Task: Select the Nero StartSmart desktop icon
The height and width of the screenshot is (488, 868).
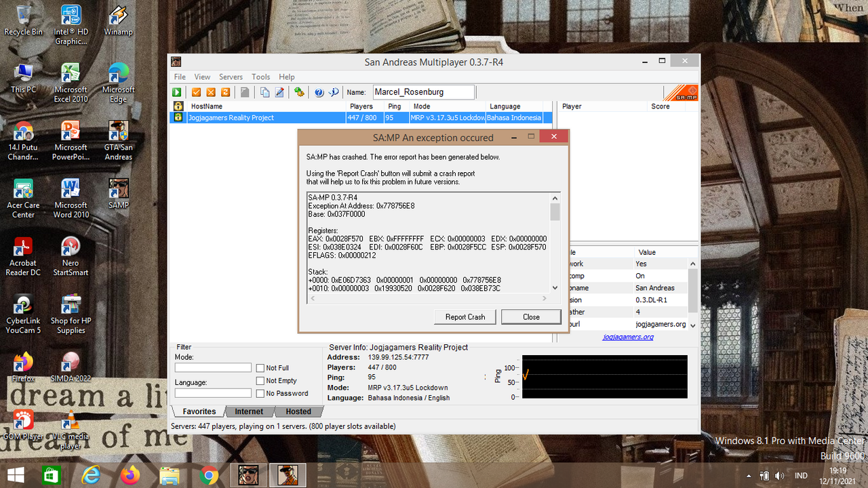Action: (x=71, y=256)
